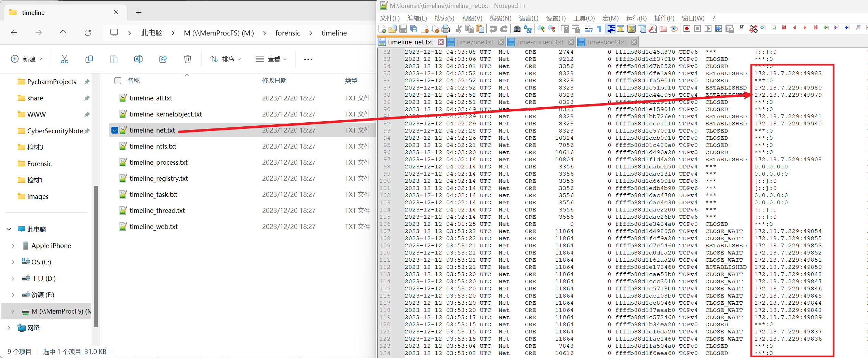Open the 文件(F) menu in Notepad++

coord(390,18)
